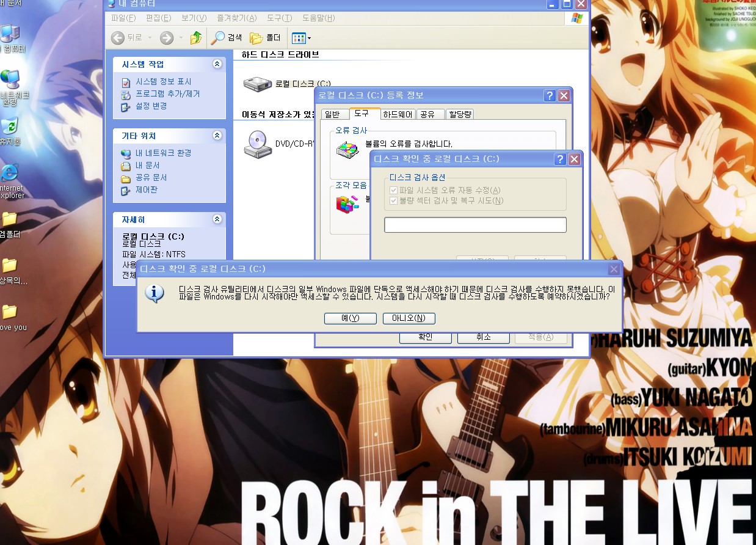Open the forward-history dropdown arrow
The height and width of the screenshot is (545, 756).
(x=181, y=38)
